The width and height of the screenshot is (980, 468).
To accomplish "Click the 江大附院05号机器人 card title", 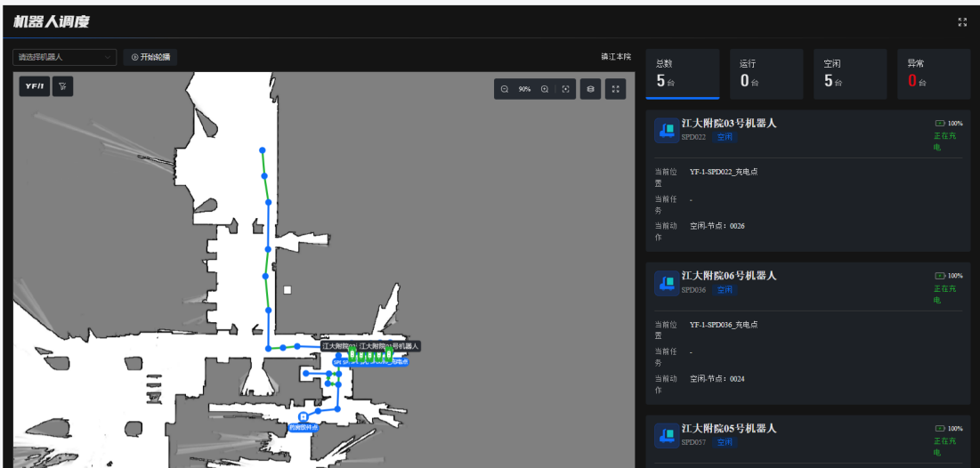I will (729, 429).
